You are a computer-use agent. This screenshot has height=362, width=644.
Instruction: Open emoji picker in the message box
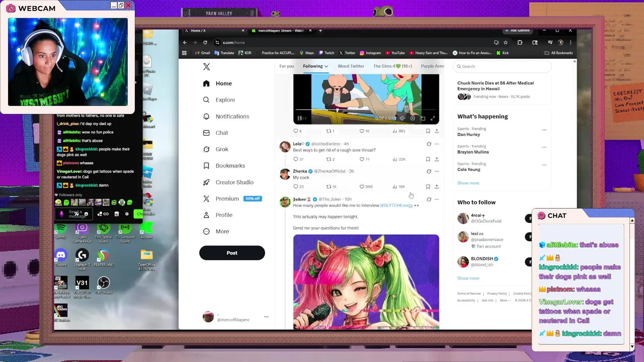coord(86,214)
